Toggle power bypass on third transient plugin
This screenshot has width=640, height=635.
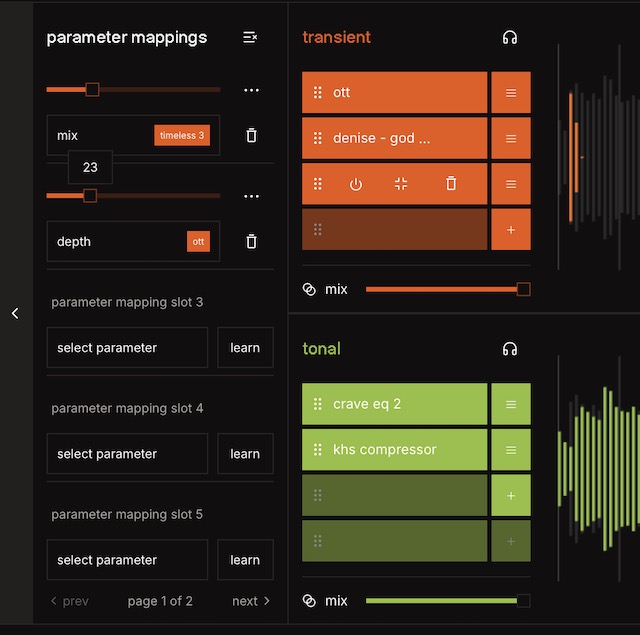[356, 184]
